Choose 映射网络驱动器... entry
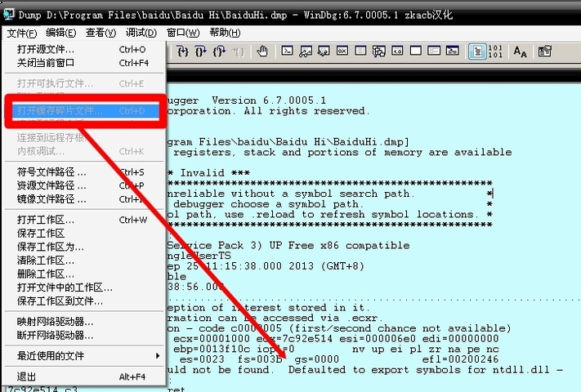Image resolution: width=581 pixels, height=392 pixels. (84, 322)
